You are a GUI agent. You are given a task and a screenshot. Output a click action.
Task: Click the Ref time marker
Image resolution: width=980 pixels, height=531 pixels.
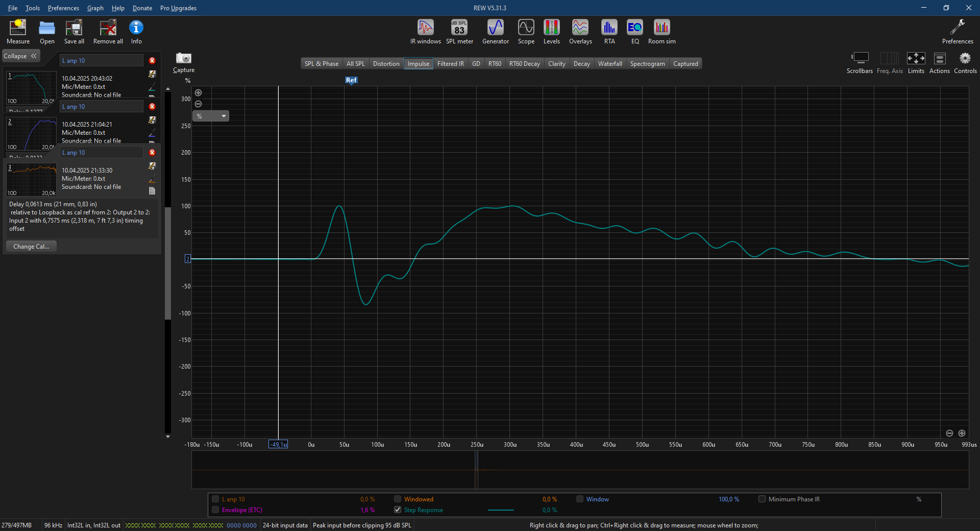(351, 80)
